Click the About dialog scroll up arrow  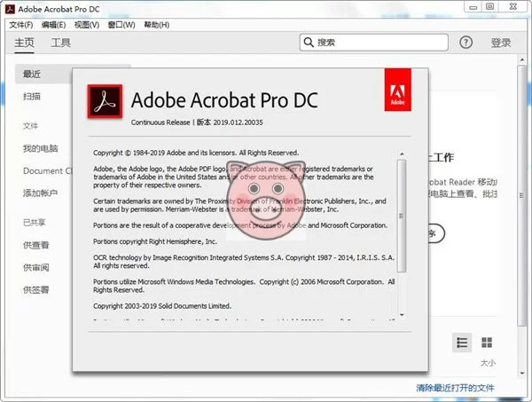(402, 154)
